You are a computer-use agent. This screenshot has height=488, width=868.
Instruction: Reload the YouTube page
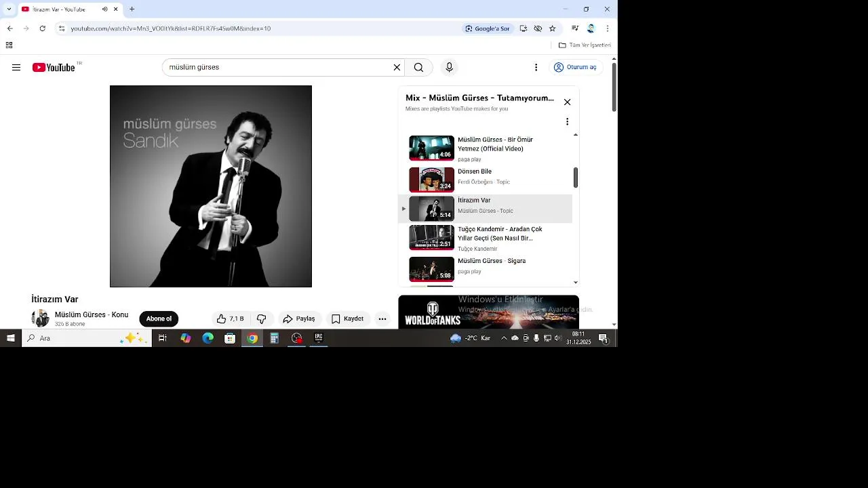coord(42,28)
